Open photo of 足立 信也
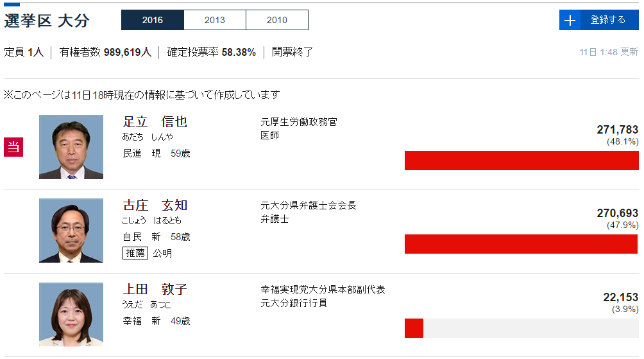The image size is (644, 359). click(71, 147)
